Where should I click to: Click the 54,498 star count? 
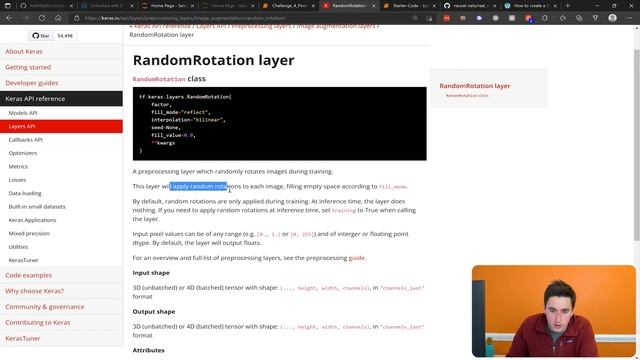pos(65,36)
